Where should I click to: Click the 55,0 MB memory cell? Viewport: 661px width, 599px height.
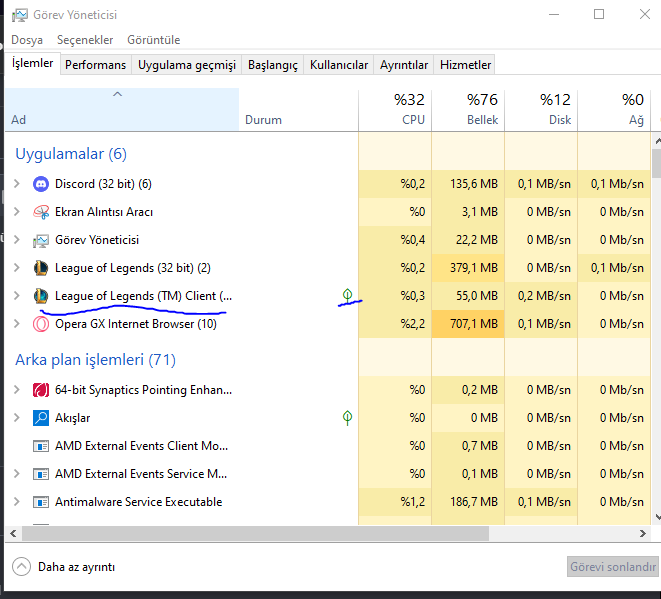tap(468, 296)
